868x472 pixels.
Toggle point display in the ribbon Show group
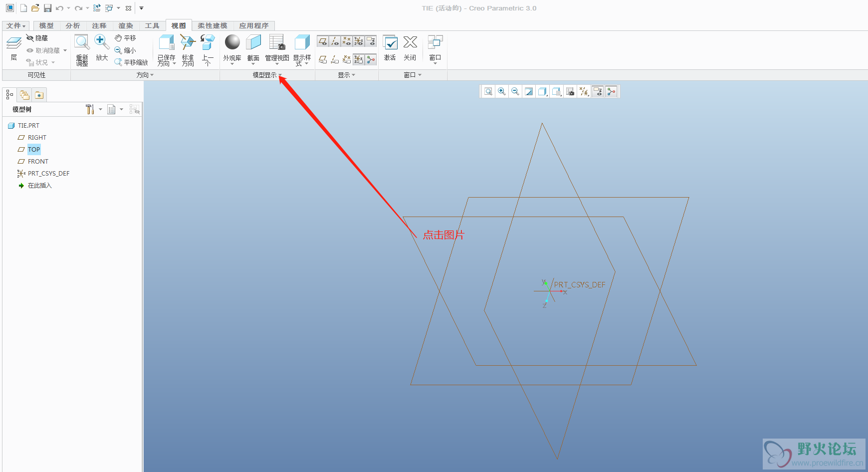click(347, 41)
